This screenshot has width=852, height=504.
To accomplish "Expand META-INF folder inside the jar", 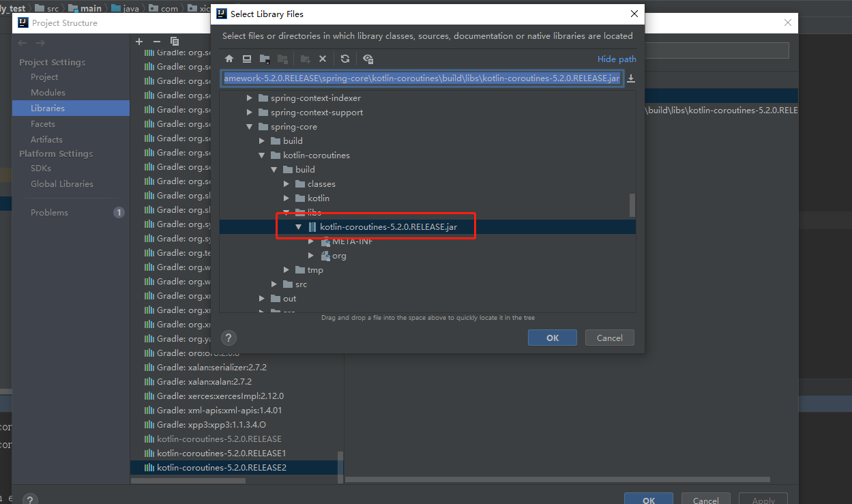I will (311, 241).
